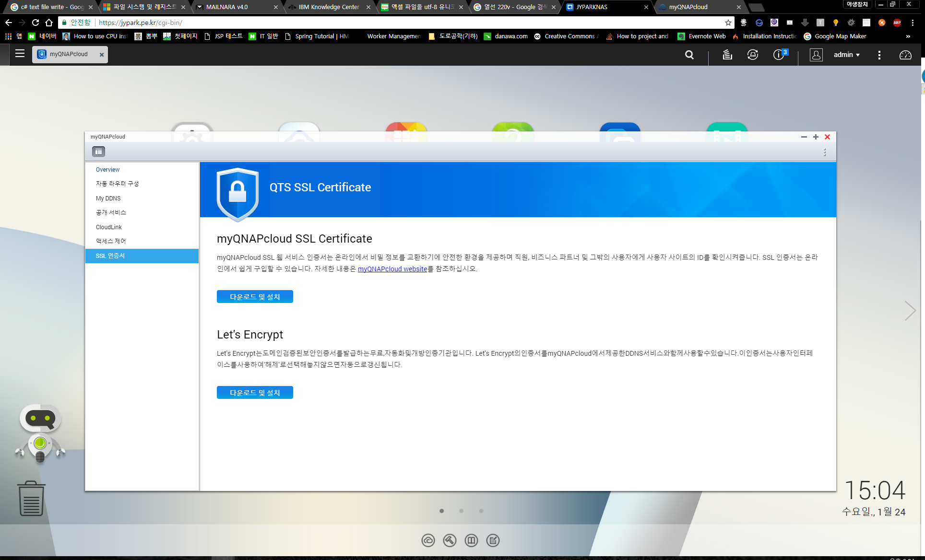925x560 pixels.
Task: Select the second desktop page dot
Action: [461, 511]
